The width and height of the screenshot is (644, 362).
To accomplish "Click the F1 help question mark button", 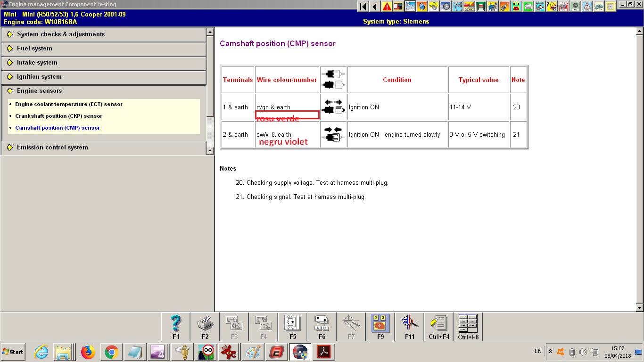I will click(176, 327).
